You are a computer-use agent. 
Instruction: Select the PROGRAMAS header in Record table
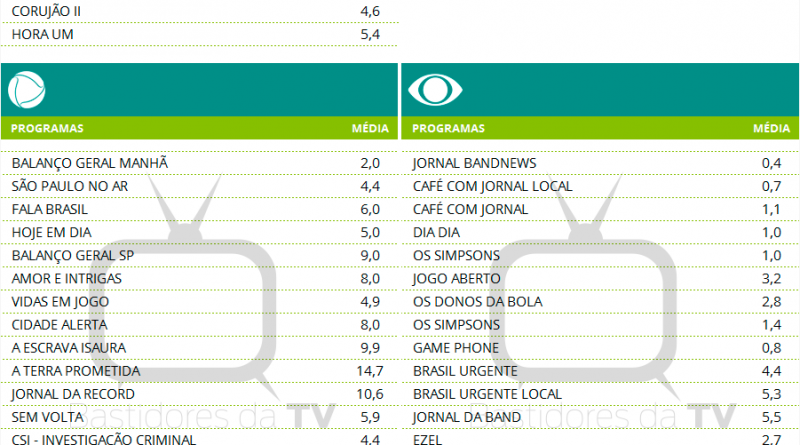pyautogui.click(x=47, y=129)
